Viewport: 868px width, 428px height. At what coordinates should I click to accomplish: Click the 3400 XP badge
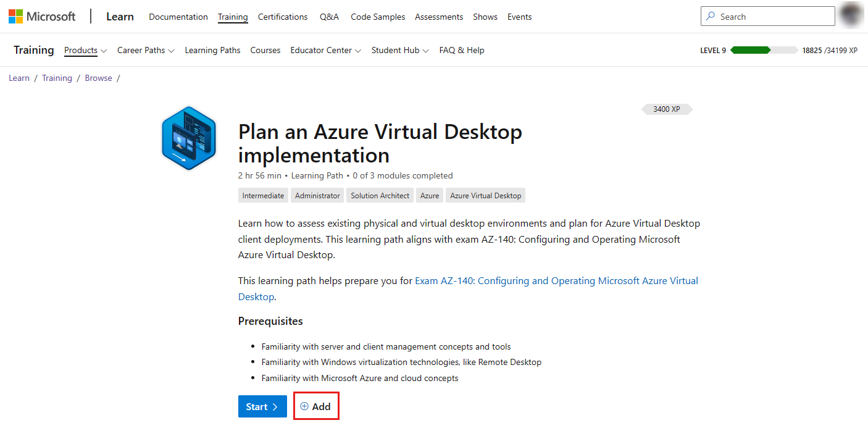pyautogui.click(x=667, y=109)
